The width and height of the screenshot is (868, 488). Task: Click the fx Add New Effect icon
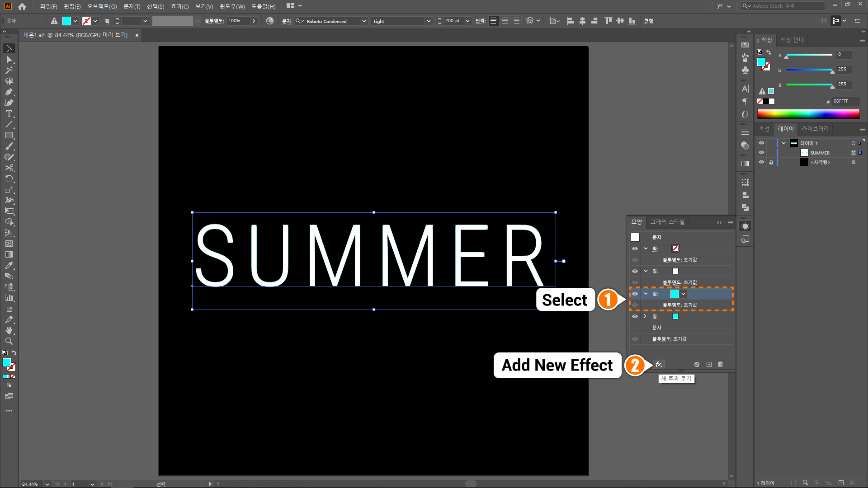pyautogui.click(x=659, y=364)
